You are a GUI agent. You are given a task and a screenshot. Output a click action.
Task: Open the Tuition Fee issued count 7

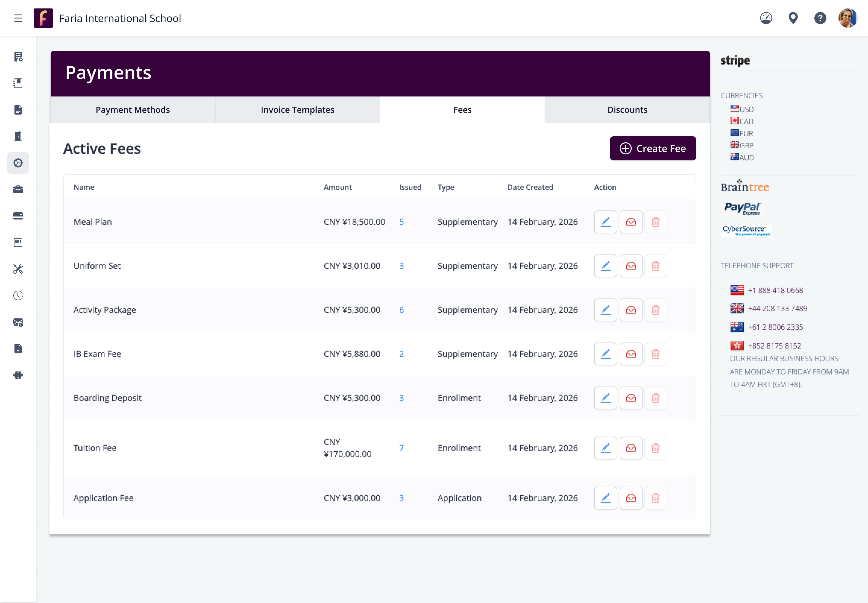click(x=401, y=448)
